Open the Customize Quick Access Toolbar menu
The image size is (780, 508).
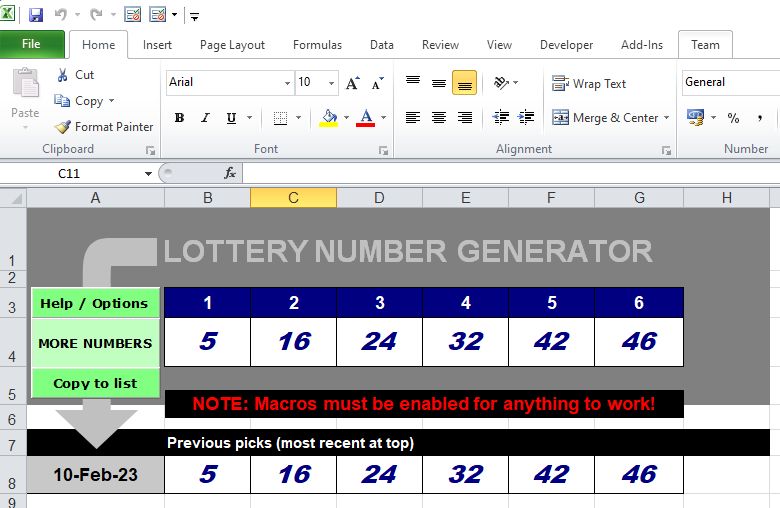click(x=195, y=16)
